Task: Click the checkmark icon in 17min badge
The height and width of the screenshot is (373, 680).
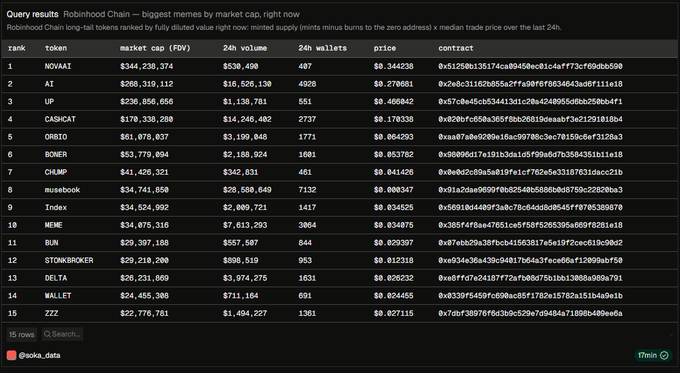Action: 664,355
